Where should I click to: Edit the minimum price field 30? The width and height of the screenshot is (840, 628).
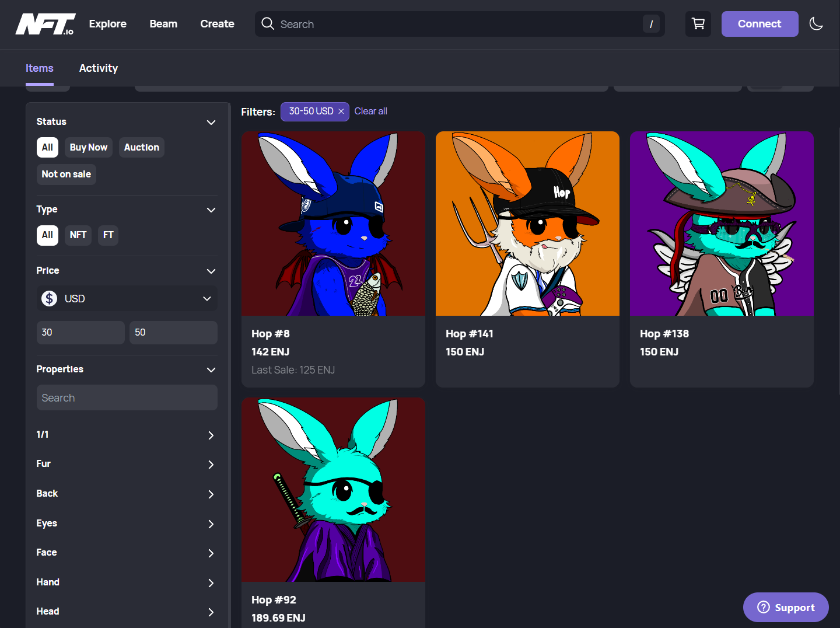click(80, 333)
